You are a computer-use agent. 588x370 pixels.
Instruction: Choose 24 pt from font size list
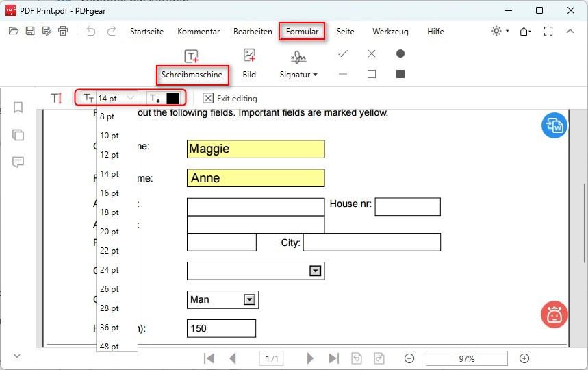pyautogui.click(x=110, y=270)
